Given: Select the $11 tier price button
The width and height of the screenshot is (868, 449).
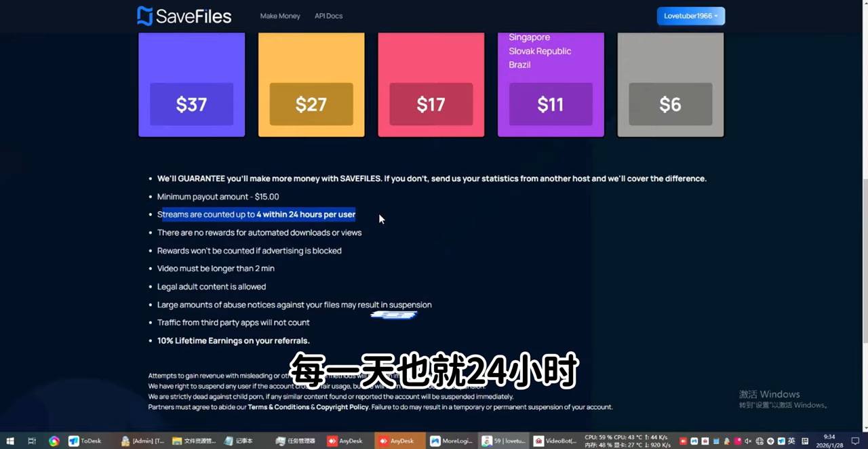Looking at the screenshot, I should [x=551, y=104].
